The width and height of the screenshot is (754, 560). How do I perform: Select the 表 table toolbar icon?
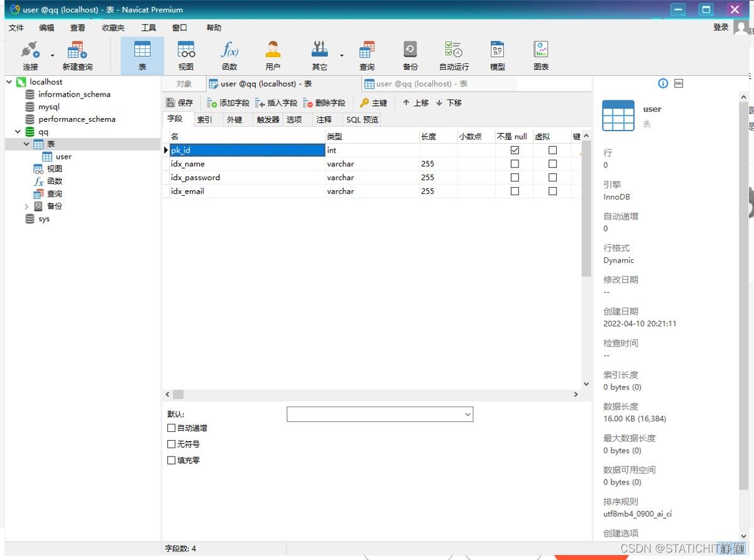point(142,56)
